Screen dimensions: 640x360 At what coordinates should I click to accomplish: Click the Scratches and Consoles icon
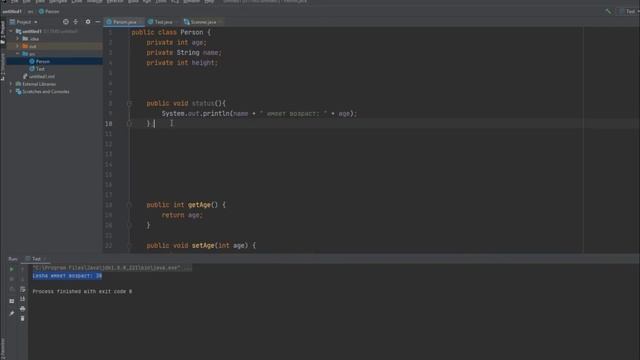pyautogui.click(x=18, y=92)
